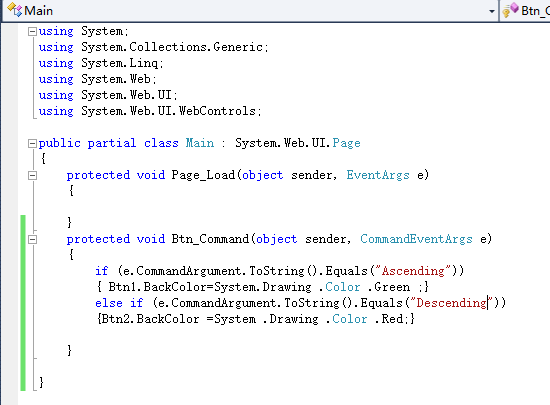Image resolution: width=550 pixels, height=405 pixels.
Task: Collapse the using directives block
Action: [x=32, y=32]
